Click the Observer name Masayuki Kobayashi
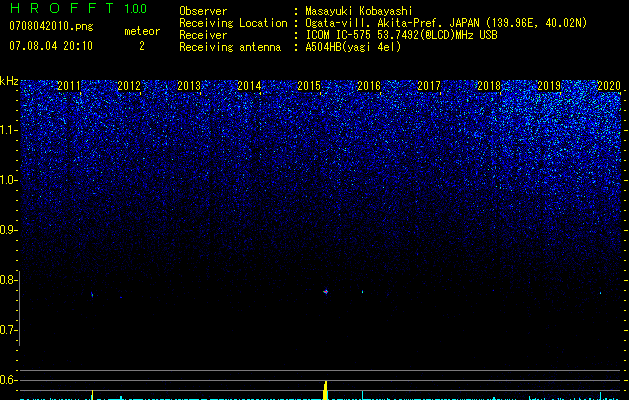This screenshot has height=400, width=629. pyautogui.click(x=359, y=11)
